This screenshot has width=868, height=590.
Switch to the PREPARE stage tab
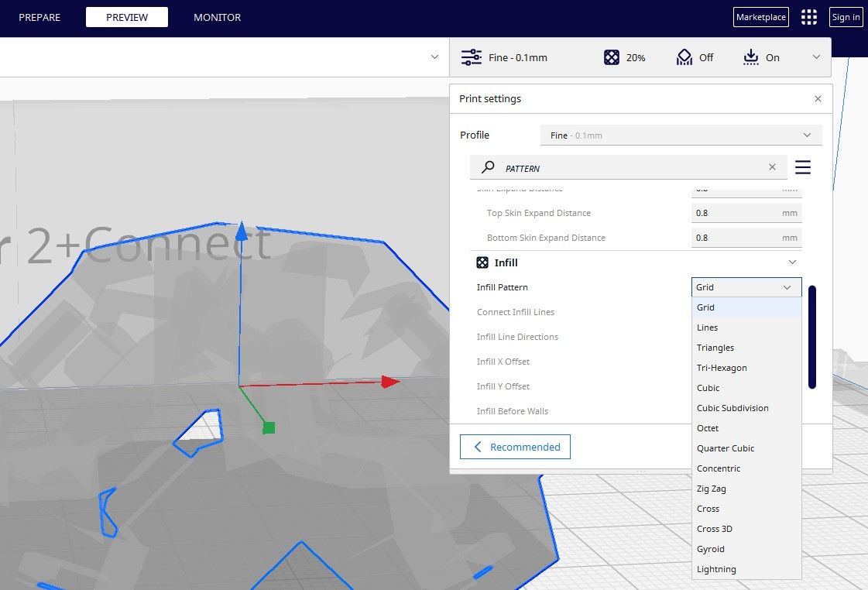pyautogui.click(x=39, y=17)
